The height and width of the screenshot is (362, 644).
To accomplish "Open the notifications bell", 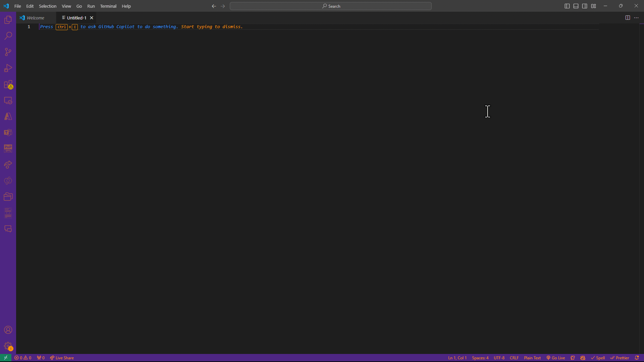I will point(637,358).
